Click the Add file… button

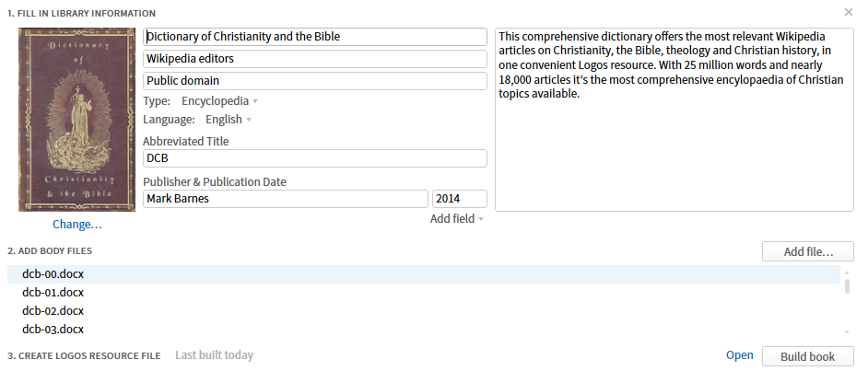point(808,251)
